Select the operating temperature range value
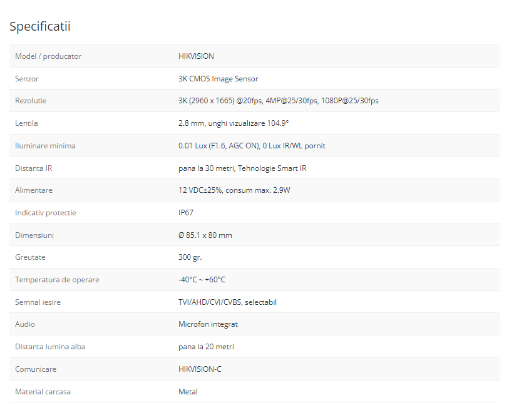The width and height of the screenshot is (509, 420). coord(202,280)
